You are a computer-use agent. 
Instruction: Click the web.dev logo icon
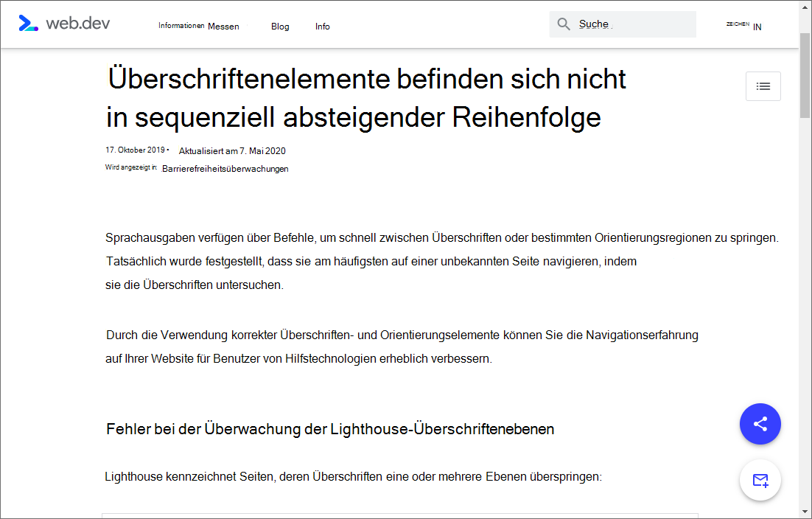tap(28, 23)
